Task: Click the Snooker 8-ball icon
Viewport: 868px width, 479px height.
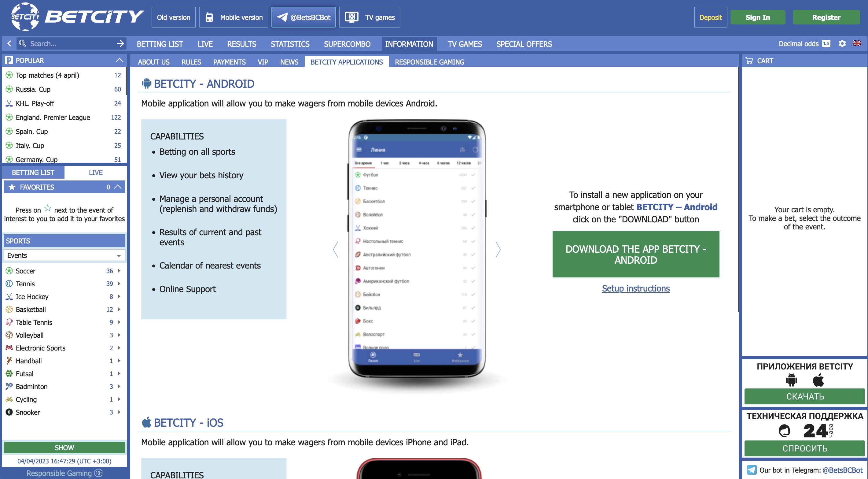Action: pyautogui.click(x=9, y=412)
